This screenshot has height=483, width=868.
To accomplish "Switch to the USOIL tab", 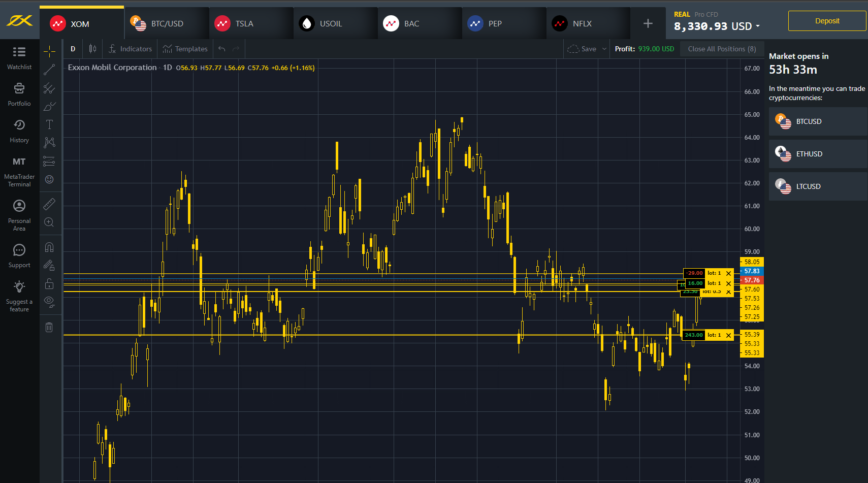I will [x=335, y=23].
